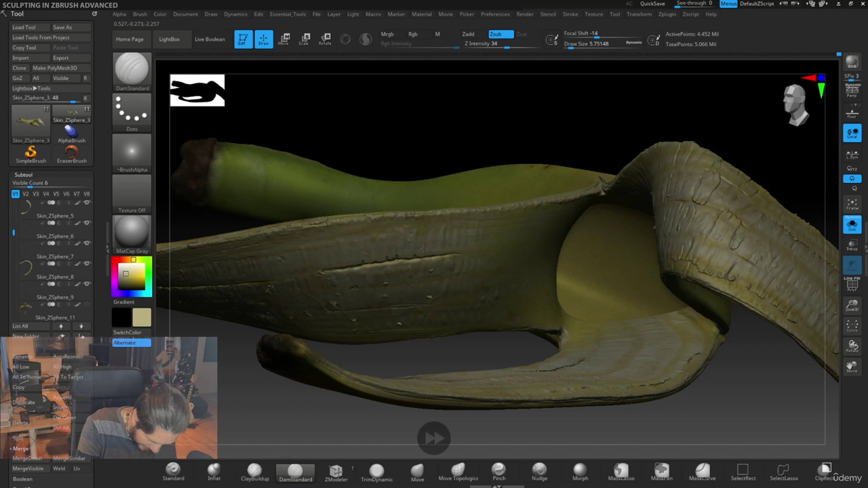
Task: Open the Render menu
Action: (525, 14)
